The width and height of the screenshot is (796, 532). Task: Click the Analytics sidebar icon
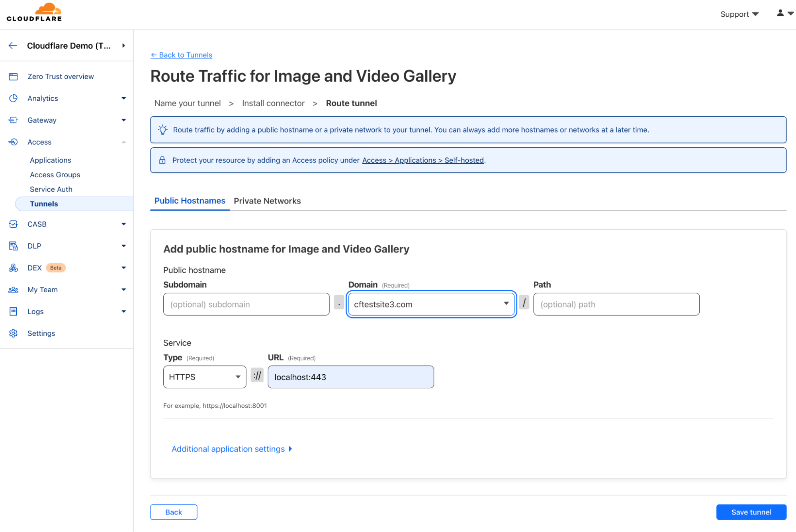click(13, 98)
